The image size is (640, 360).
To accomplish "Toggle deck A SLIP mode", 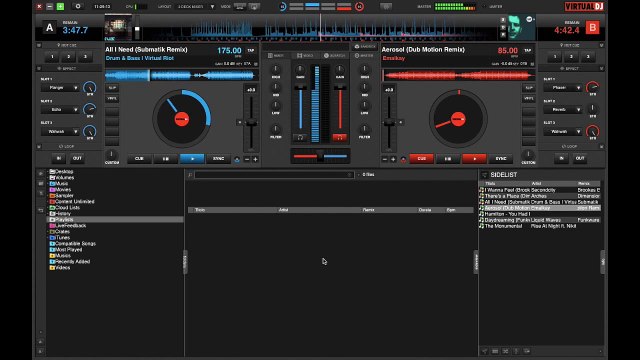I will (112, 88).
